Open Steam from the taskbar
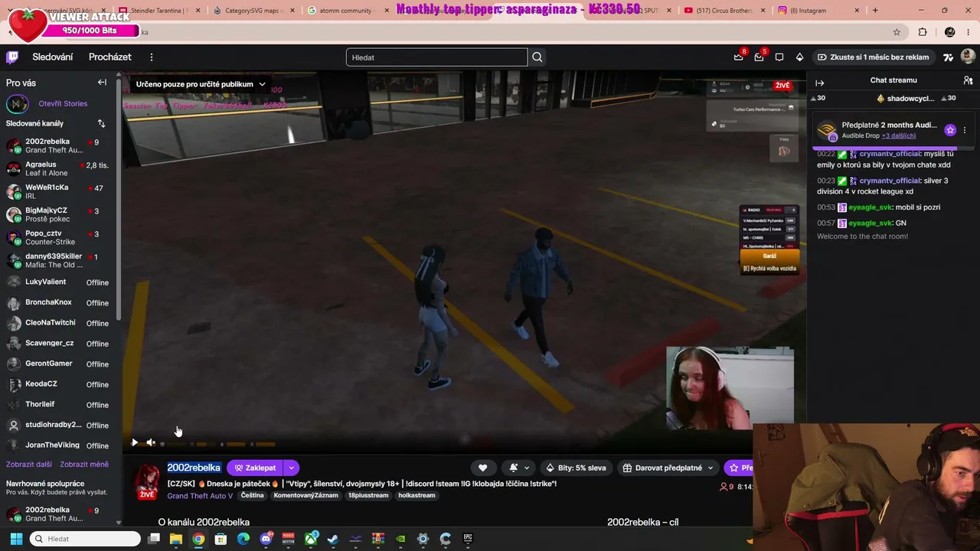Viewport: 980px width, 551px height. [x=333, y=539]
